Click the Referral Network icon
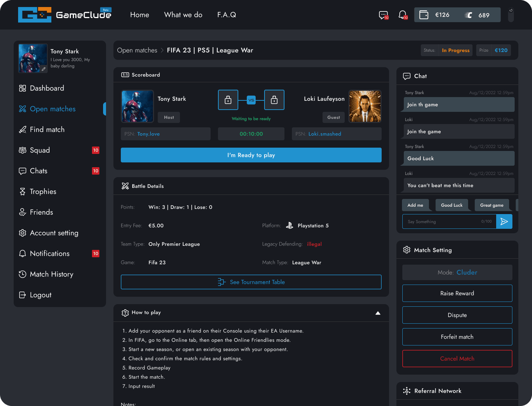Viewport: 532px width, 406px height. [407, 391]
